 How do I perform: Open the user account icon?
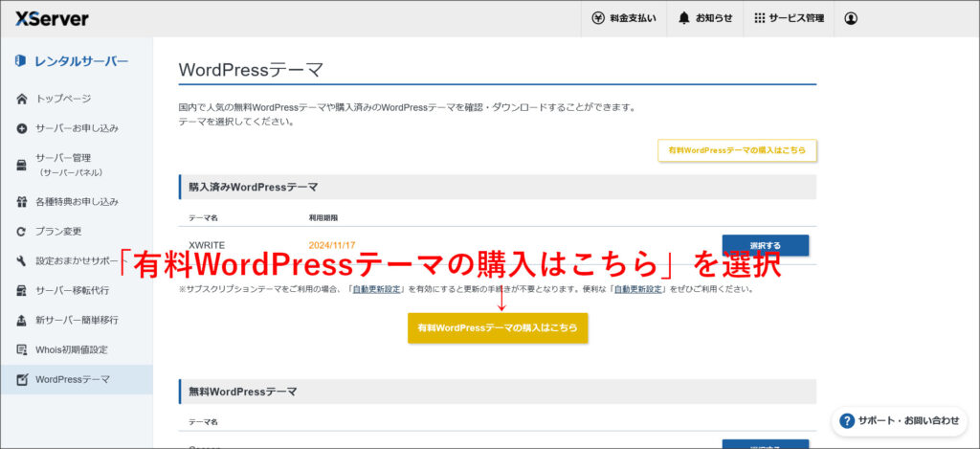click(x=851, y=18)
